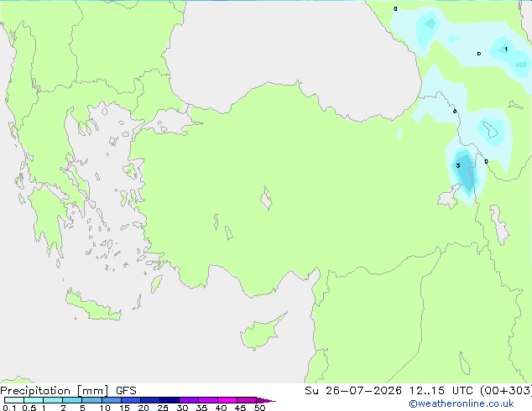Click the 5–10 mm legend color swatch

click(91, 400)
